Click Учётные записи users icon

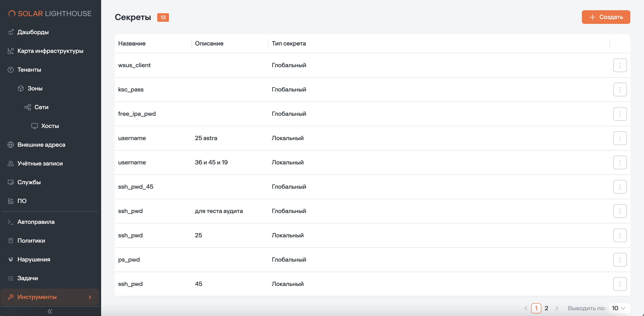click(10, 163)
